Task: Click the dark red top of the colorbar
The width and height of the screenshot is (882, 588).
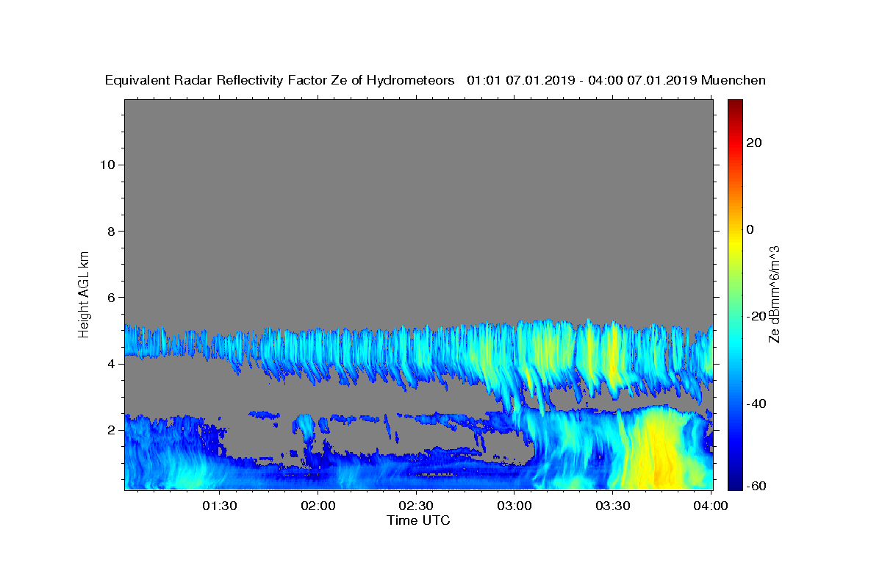Action: [735, 105]
